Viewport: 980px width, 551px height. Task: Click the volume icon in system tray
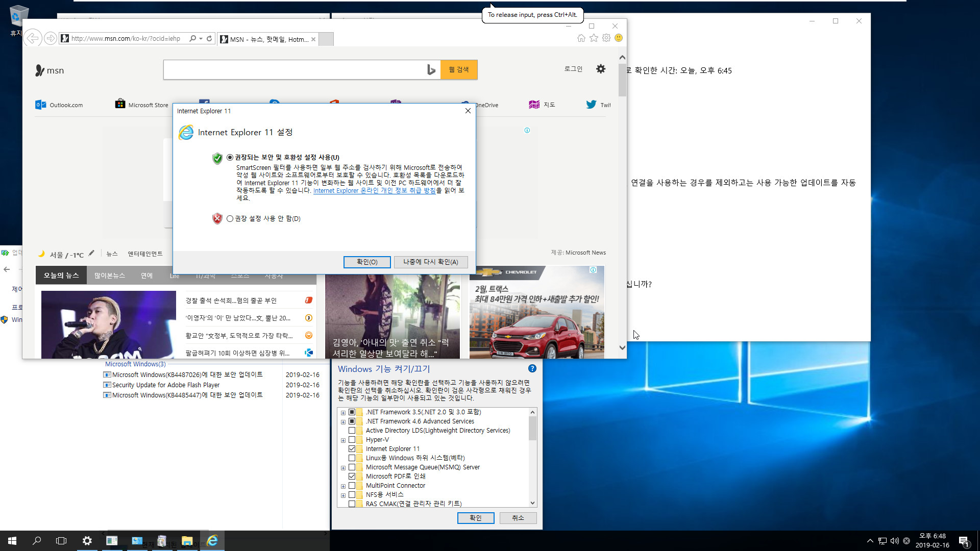[894, 541]
